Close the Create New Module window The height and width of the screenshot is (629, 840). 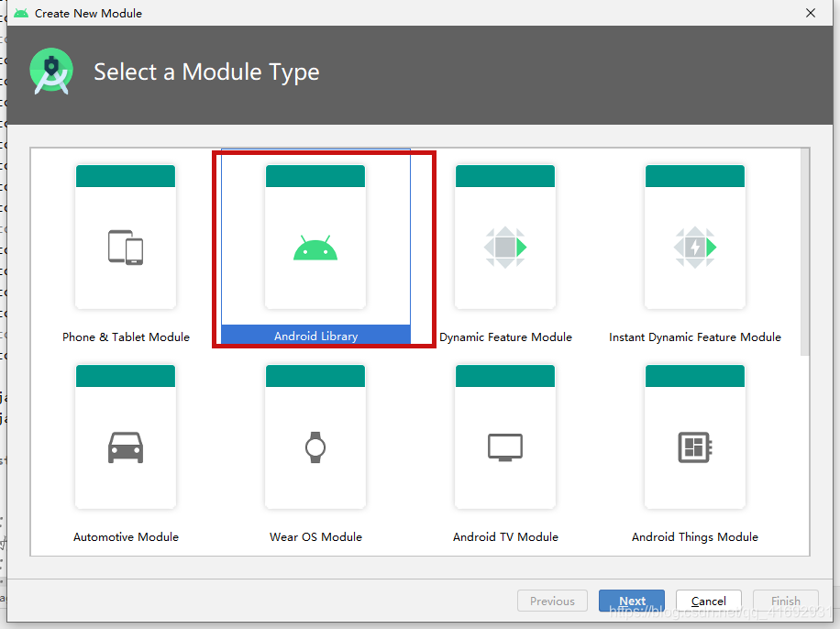coord(811,13)
